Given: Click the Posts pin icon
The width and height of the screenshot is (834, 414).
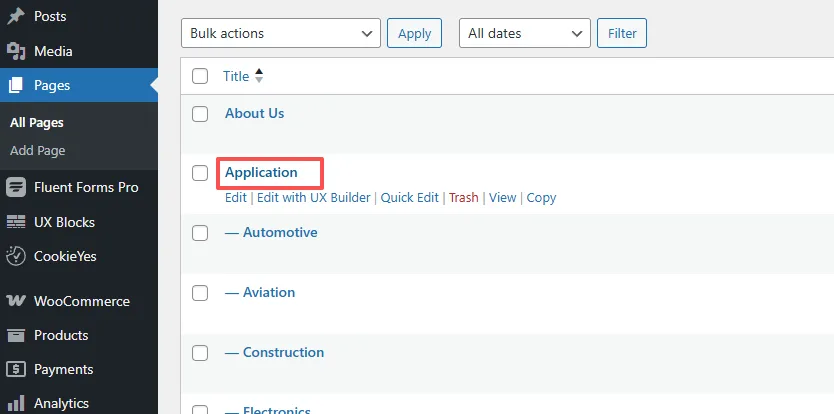Looking at the screenshot, I should coord(15,16).
